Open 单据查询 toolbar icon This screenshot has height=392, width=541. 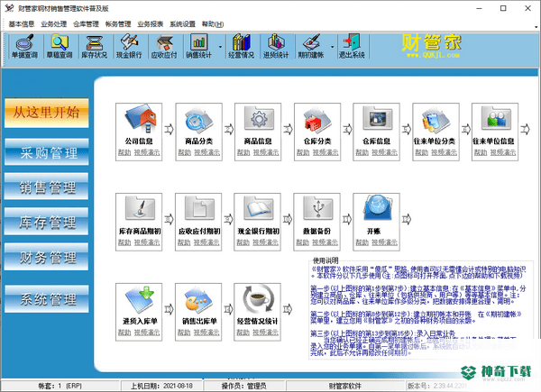[24, 46]
